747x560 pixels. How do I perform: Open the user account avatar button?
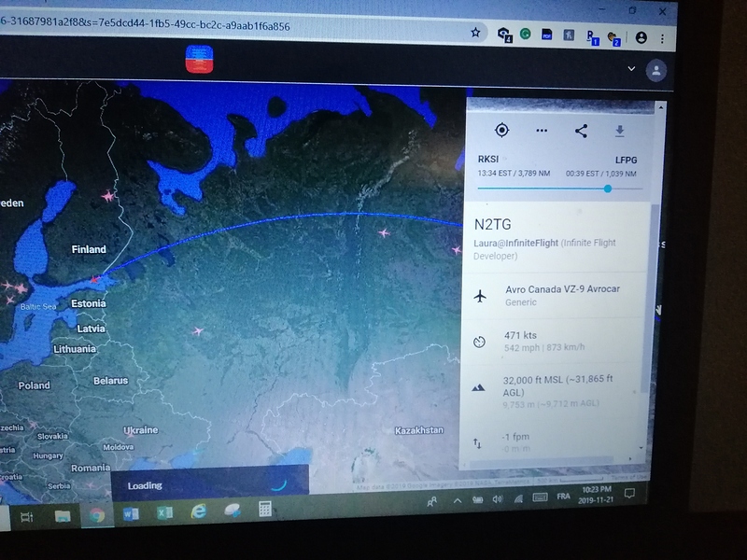656,71
